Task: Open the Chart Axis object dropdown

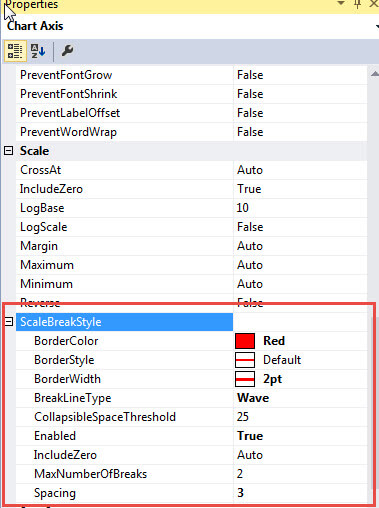Action: pyautogui.click(x=377, y=26)
